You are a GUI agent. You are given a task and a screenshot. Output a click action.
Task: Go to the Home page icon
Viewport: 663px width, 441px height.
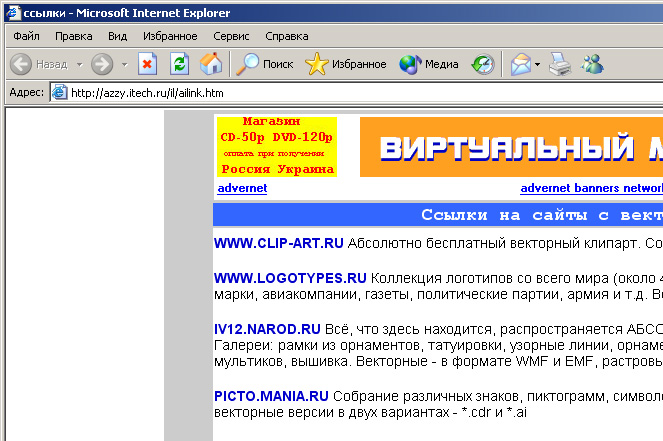211,64
